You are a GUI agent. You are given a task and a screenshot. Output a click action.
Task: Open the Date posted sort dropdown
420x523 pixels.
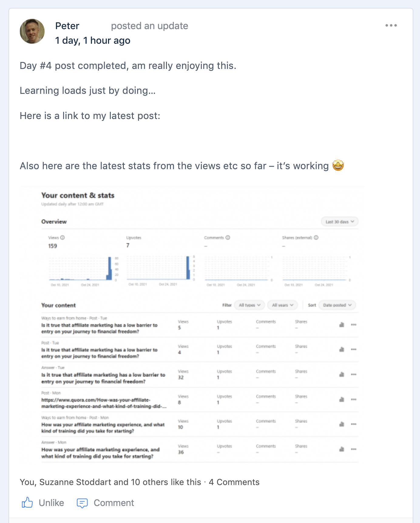[337, 305]
